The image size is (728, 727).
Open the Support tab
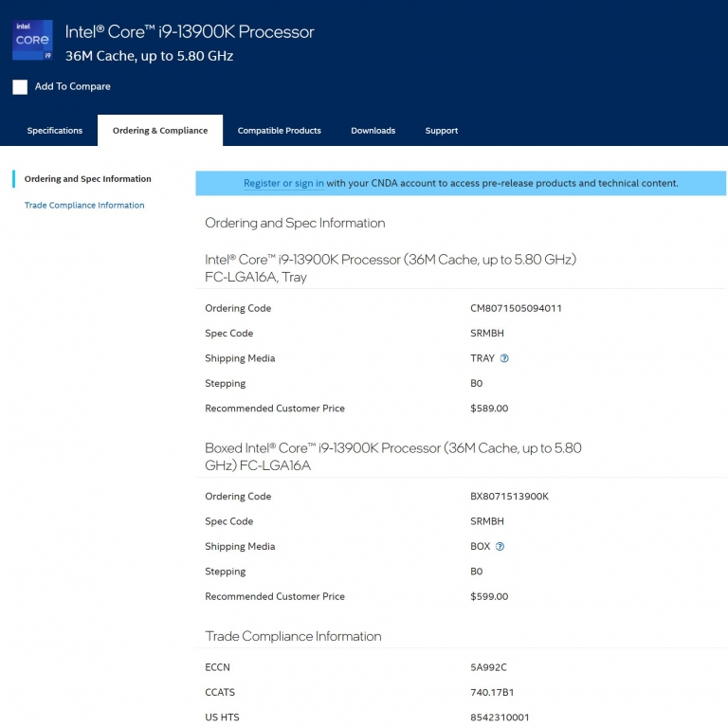click(x=441, y=131)
